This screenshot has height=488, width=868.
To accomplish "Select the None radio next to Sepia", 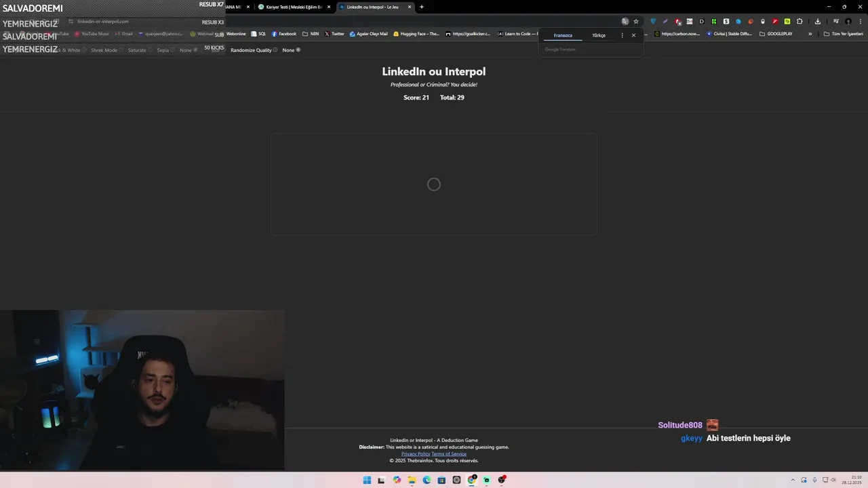I will coord(195,50).
